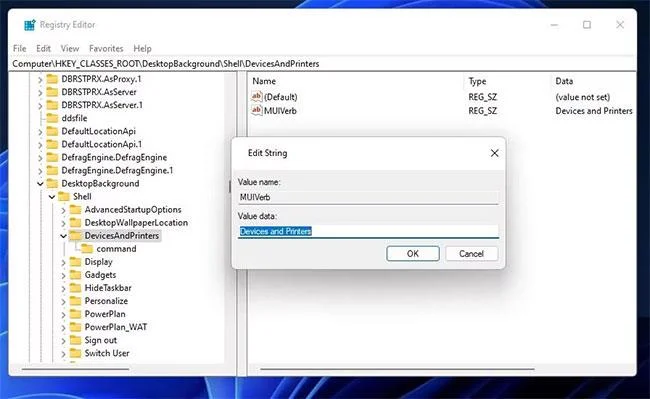Click the Sign out folder icon
650x399 pixels.
75,340
